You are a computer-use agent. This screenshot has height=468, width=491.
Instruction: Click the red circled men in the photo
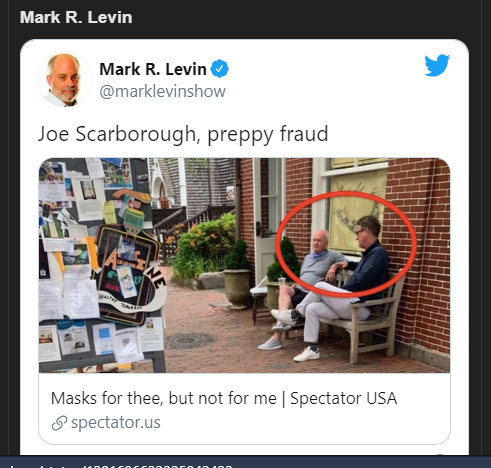[x=346, y=244]
